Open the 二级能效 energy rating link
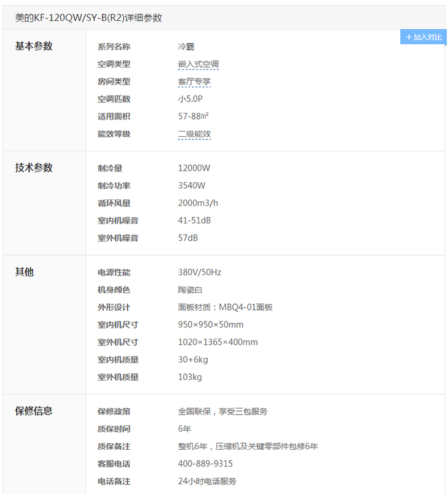 point(194,134)
